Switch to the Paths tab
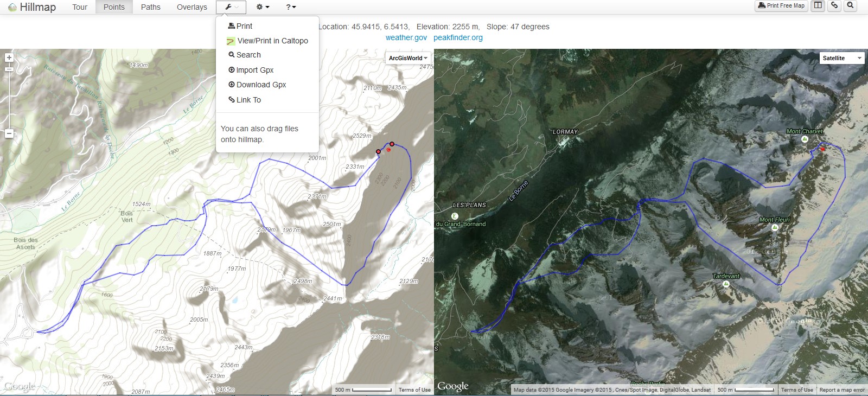This screenshot has height=396, width=868. tap(150, 7)
